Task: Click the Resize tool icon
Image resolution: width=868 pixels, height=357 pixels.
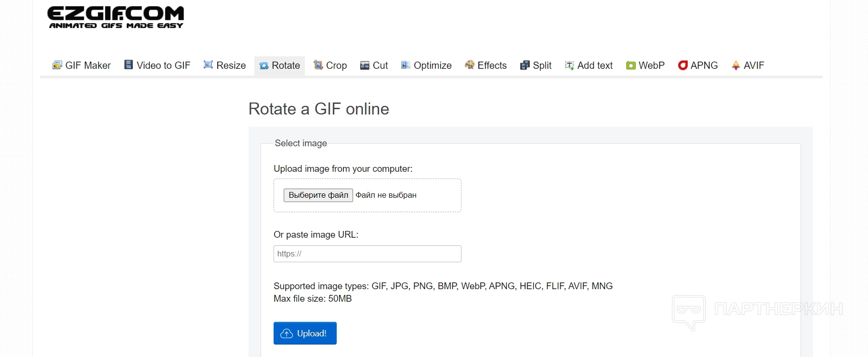Action: coord(208,65)
